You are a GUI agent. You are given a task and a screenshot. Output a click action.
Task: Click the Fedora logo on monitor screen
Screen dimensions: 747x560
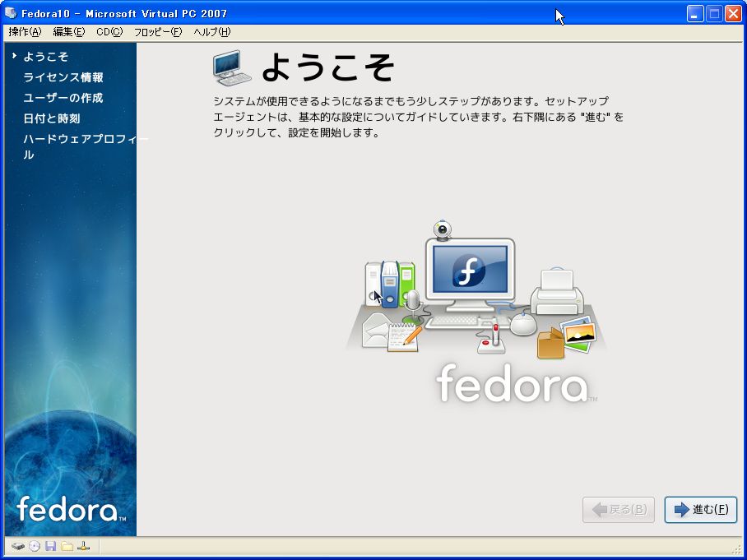[468, 270]
